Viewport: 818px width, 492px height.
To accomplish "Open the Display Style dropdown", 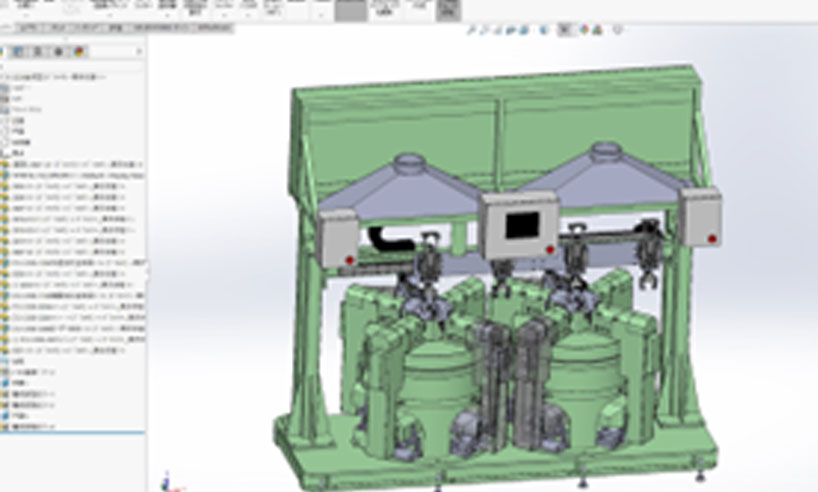I will click(x=543, y=30).
